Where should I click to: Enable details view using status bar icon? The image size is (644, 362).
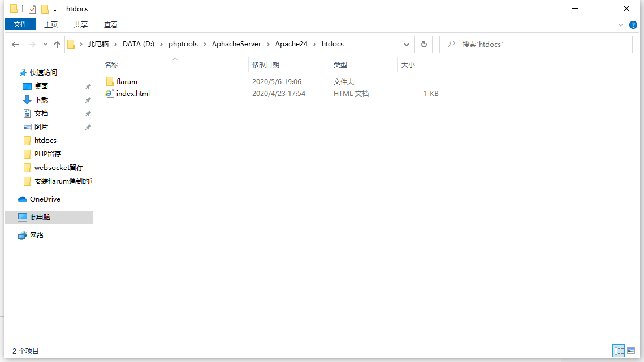click(x=619, y=351)
